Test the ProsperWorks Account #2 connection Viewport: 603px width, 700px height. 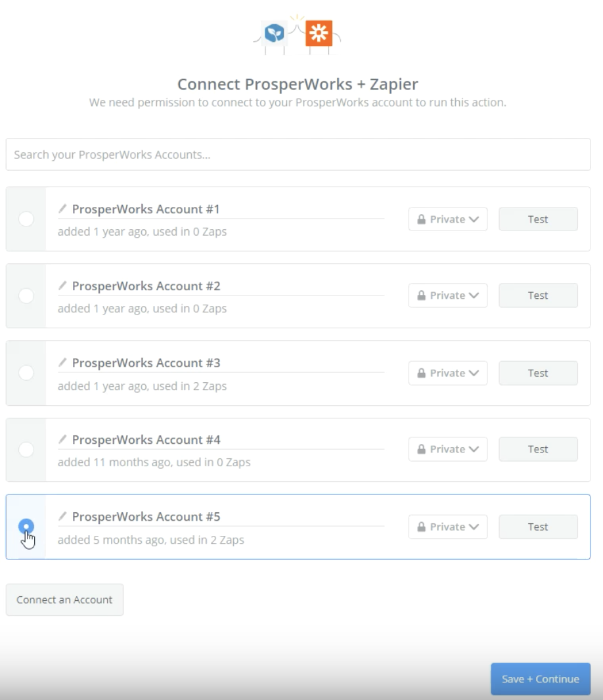point(538,295)
